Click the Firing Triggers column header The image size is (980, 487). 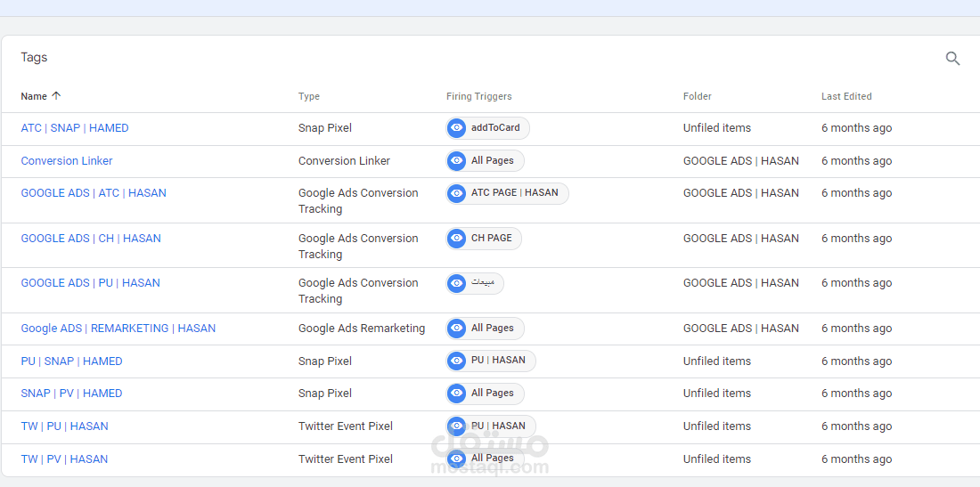click(x=478, y=96)
